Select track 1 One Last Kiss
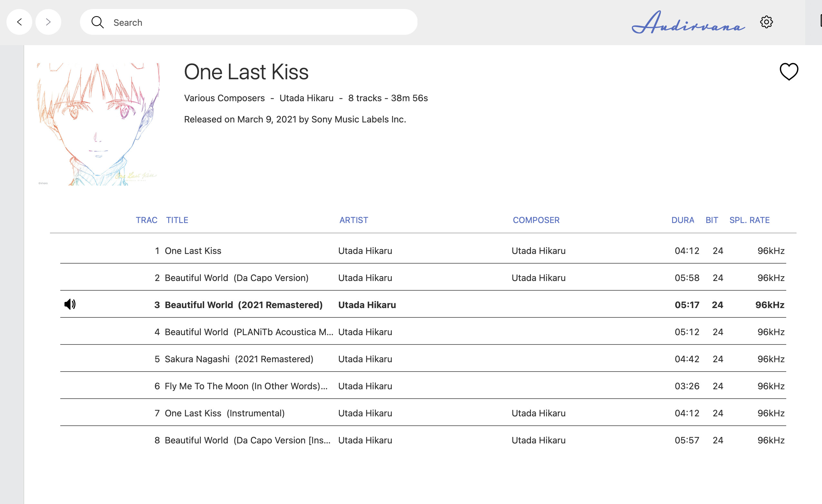 coord(193,251)
